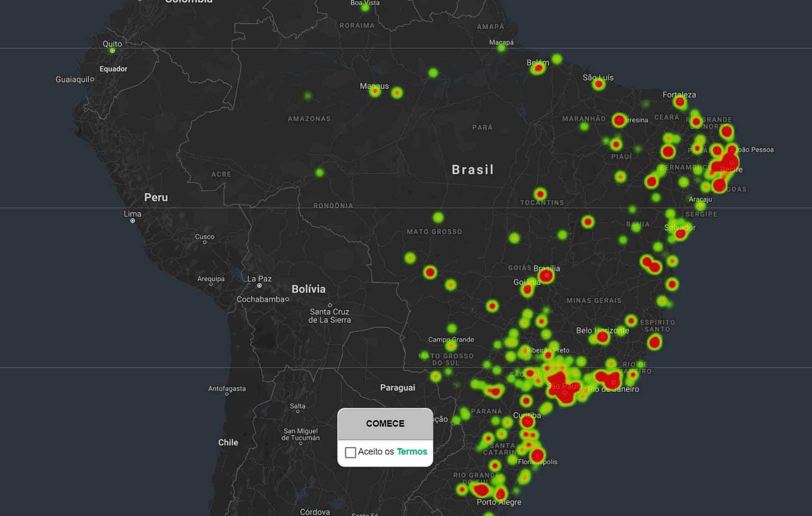Click the Quito city label
812x516 pixels.
tap(112, 44)
